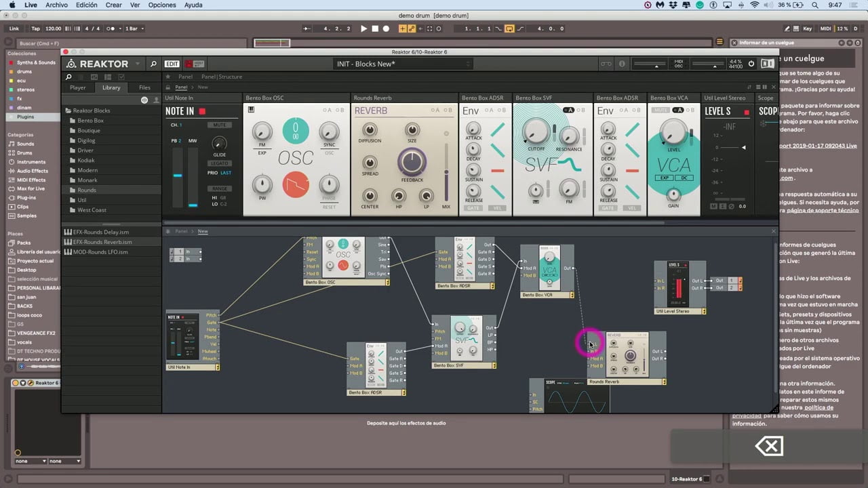Click the Ableton Play transport button
Image resolution: width=868 pixels, height=488 pixels.
363,28
